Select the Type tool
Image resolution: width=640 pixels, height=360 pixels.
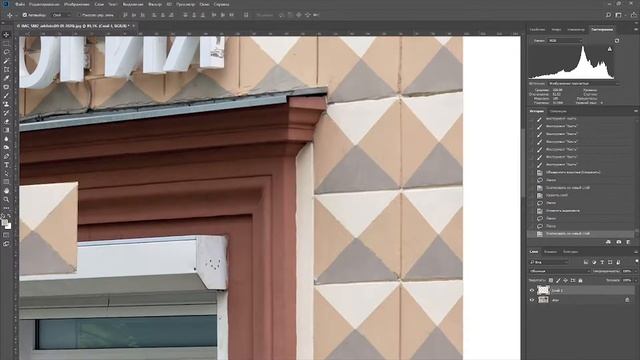point(6,165)
